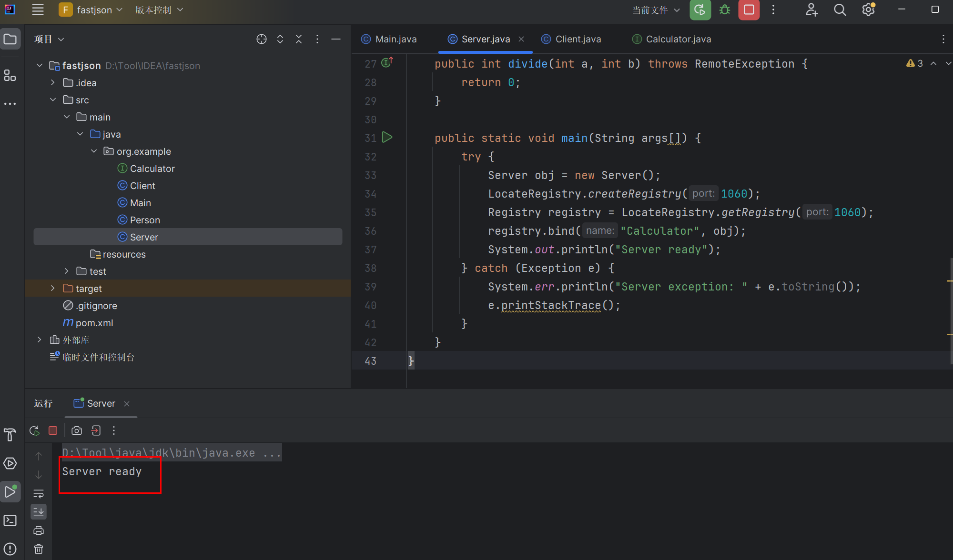Switch to Calculator.java tab
Image resolution: width=953 pixels, height=560 pixels.
point(672,39)
